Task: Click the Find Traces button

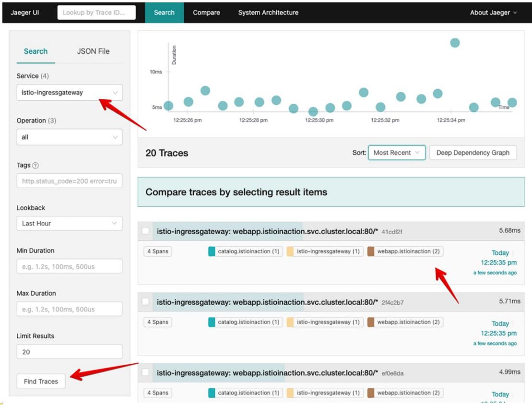Action: point(41,381)
